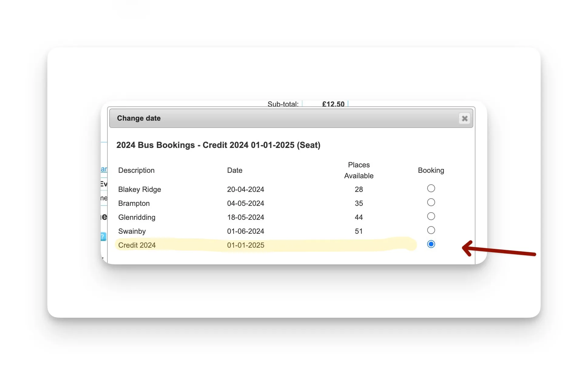Click the Blakey Ridge description text
The image size is (588, 365).
point(140,189)
